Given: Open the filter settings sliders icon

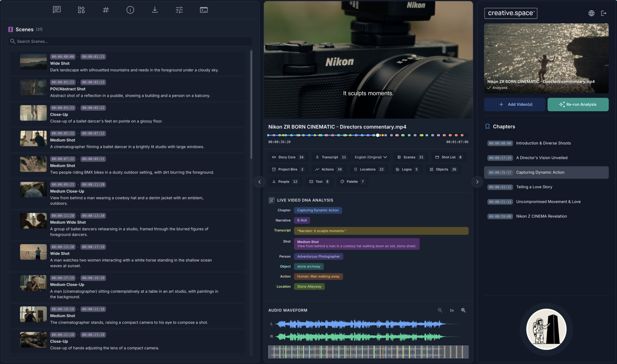Looking at the screenshot, I should (x=179, y=10).
